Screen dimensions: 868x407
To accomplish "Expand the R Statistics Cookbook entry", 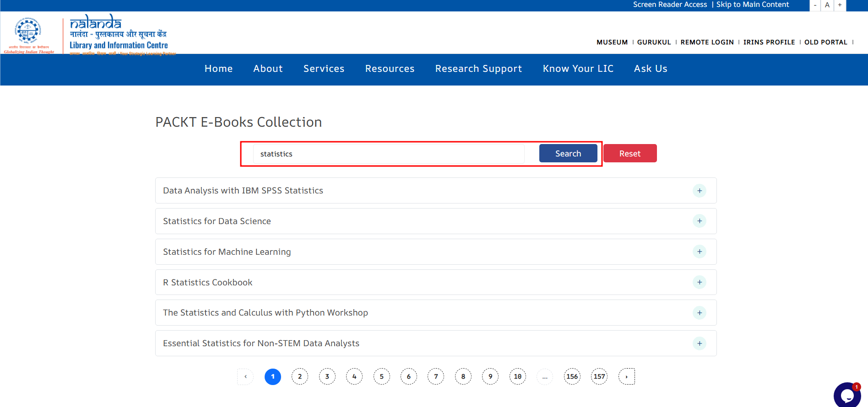I will pyautogui.click(x=699, y=282).
